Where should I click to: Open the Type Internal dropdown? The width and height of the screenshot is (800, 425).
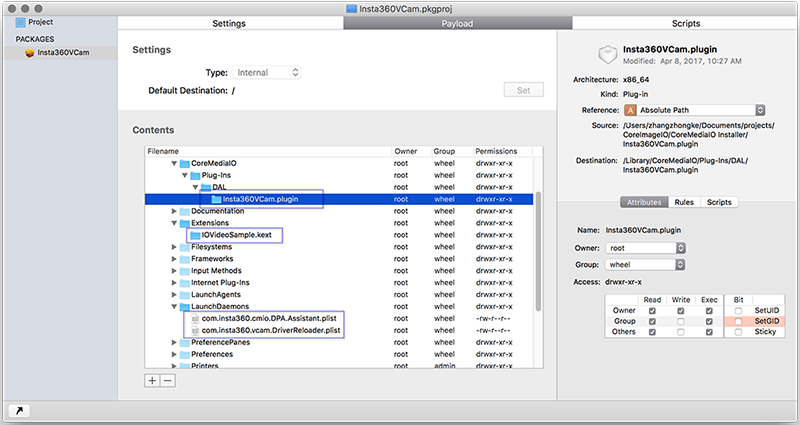coord(266,72)
